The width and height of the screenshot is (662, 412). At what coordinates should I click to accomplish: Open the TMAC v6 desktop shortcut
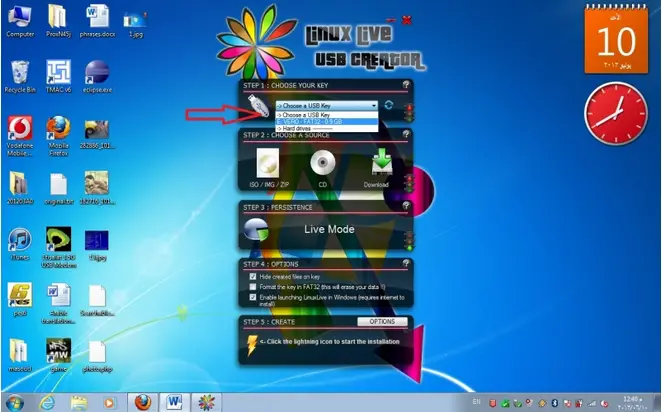coord(58,77)
